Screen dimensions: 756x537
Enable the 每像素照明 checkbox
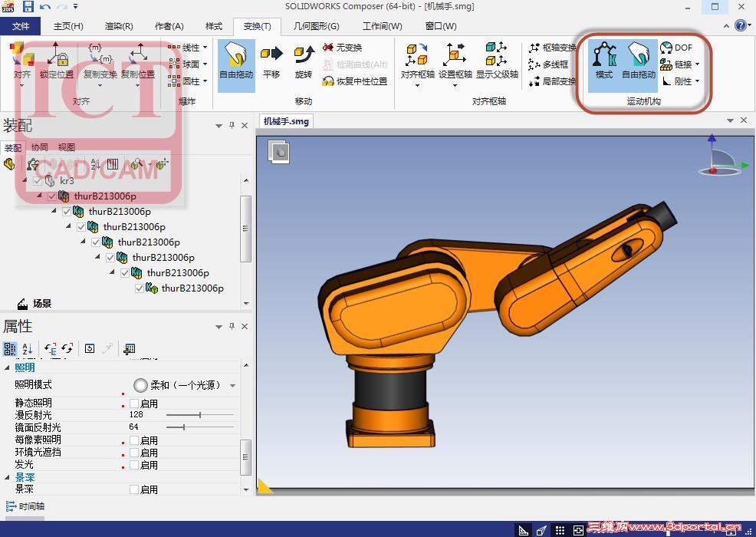click(134, 440)
